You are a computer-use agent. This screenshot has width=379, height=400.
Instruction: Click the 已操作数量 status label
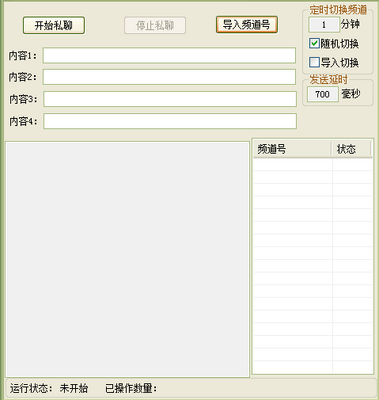[x=131, y=388]
